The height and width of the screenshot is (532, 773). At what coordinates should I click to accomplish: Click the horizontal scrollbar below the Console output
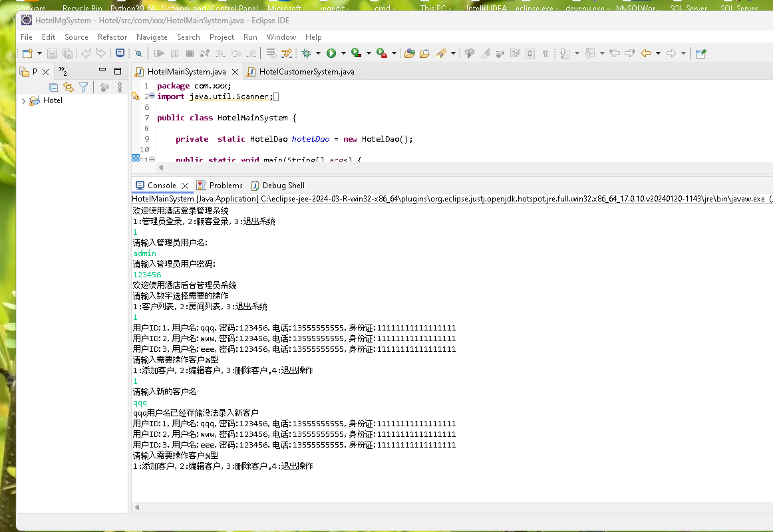(x=399, y=507)
